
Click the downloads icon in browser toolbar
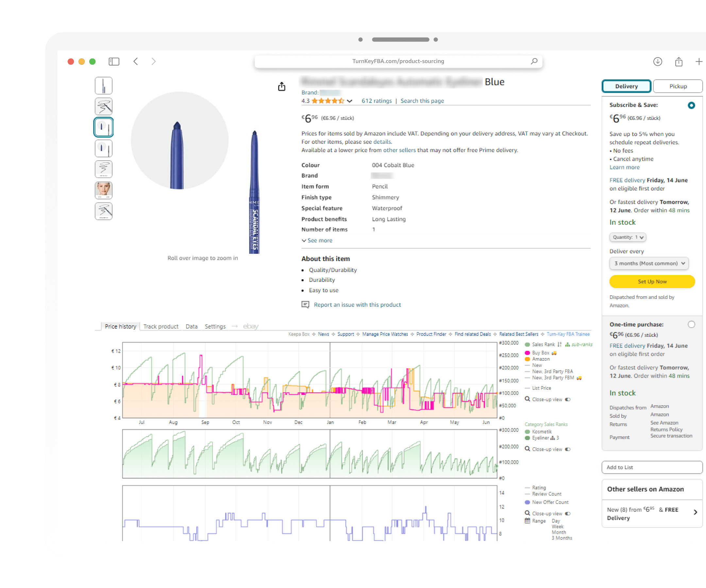point(658,61)
